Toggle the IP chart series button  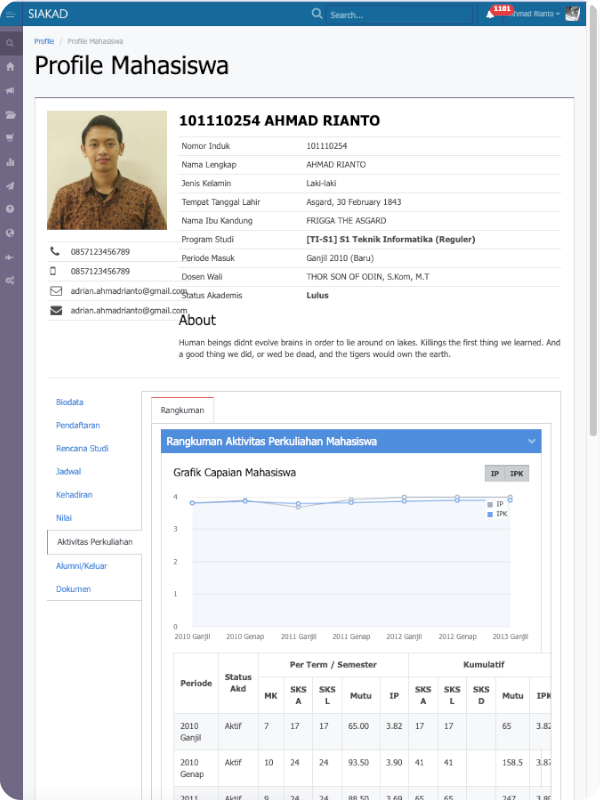[x=494, y=474]
